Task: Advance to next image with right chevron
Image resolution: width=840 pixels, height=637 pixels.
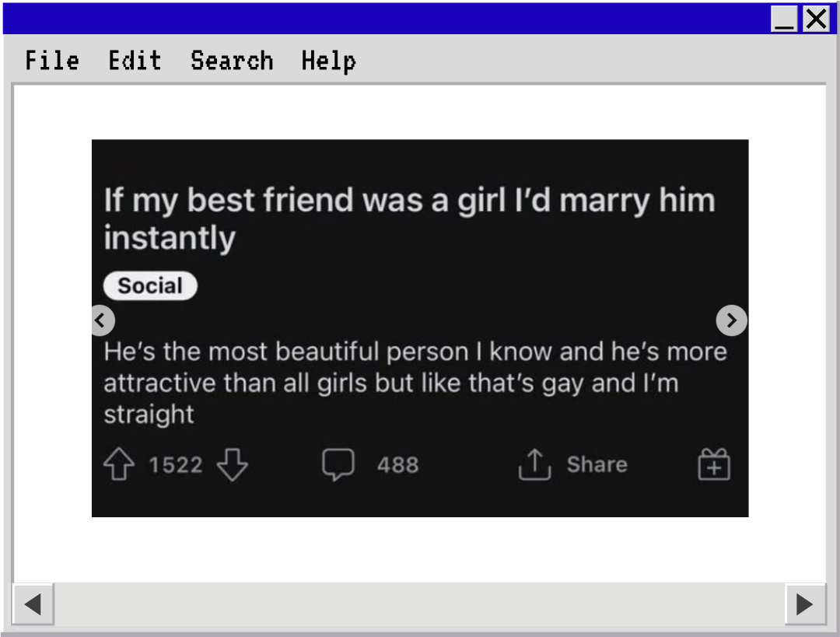Action: point(731,320)
